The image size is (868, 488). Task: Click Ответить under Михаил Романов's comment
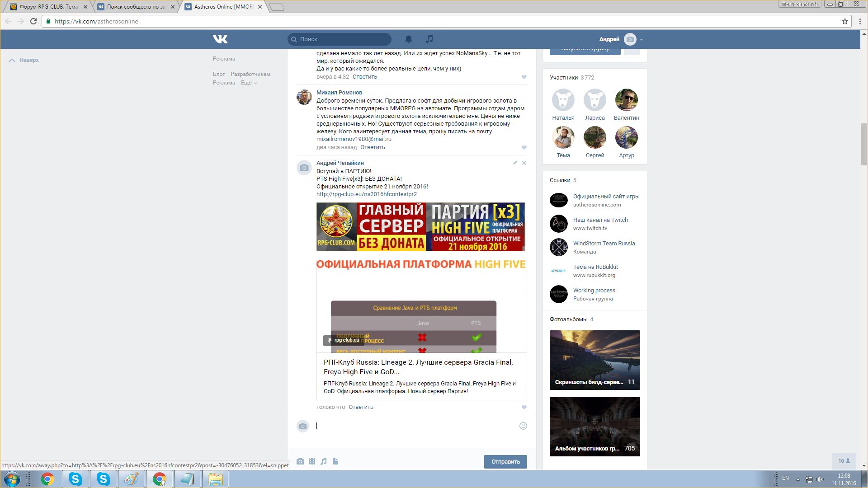[373, 147]
